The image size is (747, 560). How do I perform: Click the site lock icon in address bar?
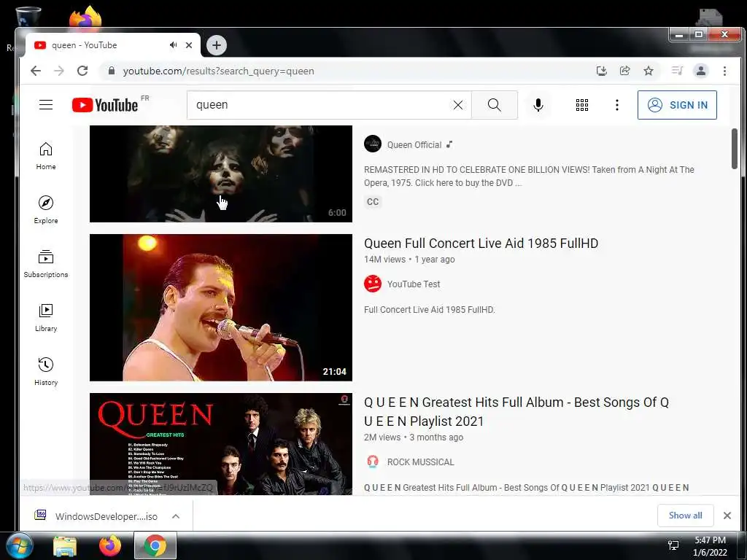(112, 71)
